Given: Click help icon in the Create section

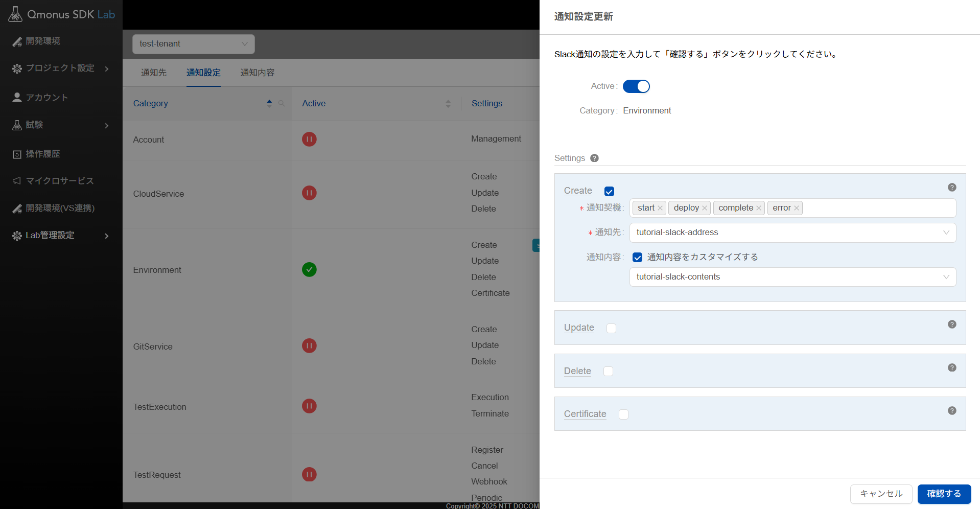Looking at the screenshot, I should (x=951, y=188).
